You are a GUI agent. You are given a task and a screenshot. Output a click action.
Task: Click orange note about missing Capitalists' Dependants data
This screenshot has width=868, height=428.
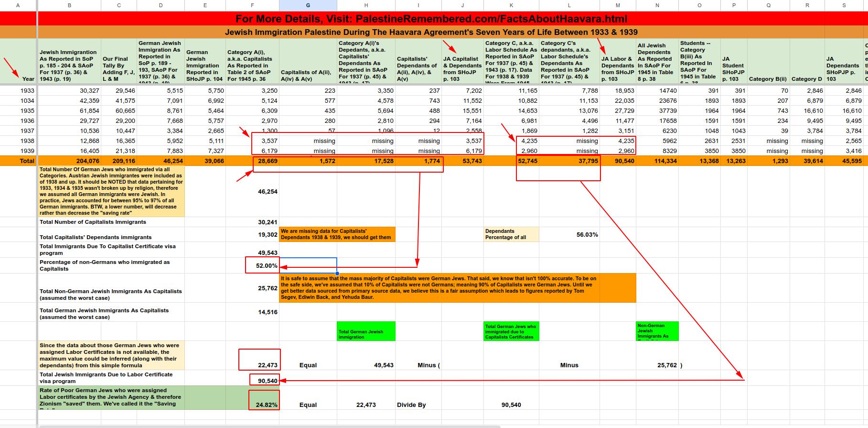tap(337, 234)
